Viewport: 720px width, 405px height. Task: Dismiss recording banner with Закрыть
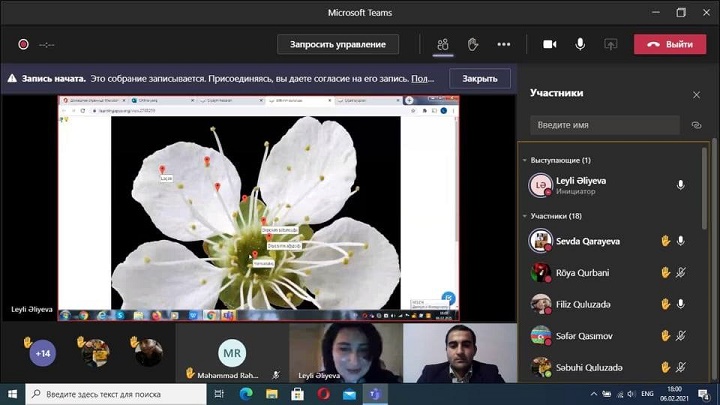point(479,78)
